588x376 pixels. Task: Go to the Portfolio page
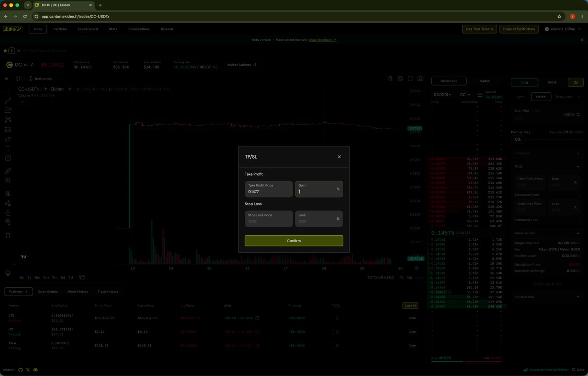(x=60, y=29)
